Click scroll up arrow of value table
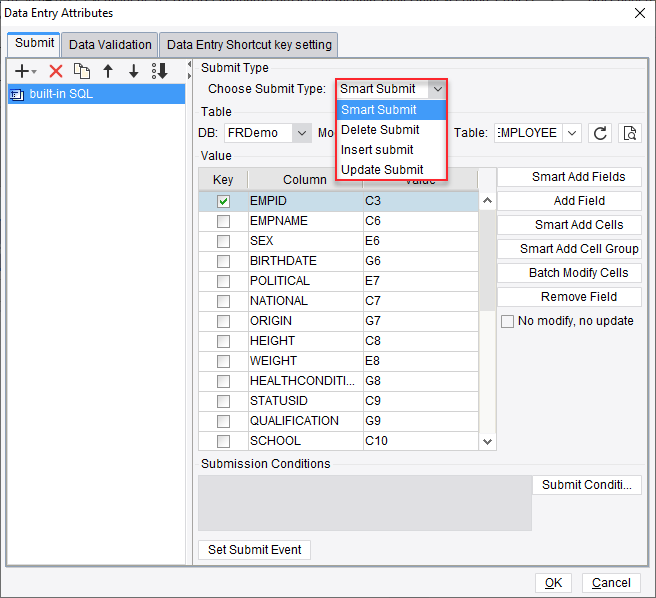Viewport: 656px width, 598px height. tap(487, 201)
